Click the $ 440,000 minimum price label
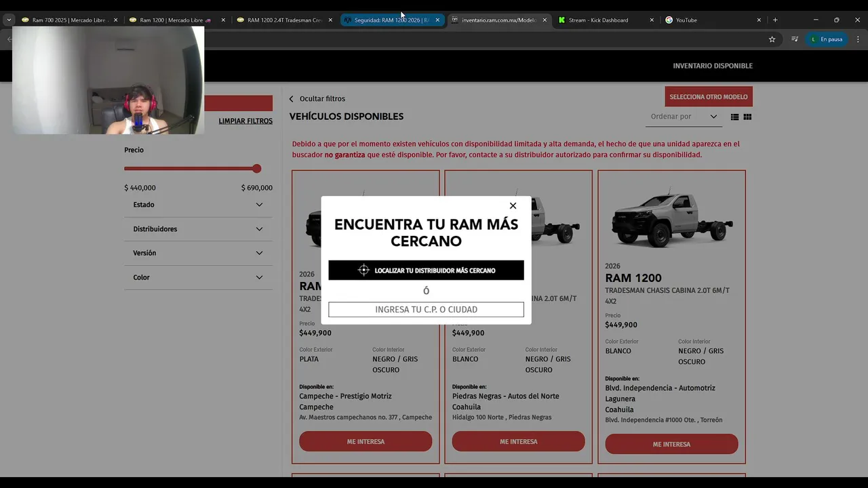 click(140, 188)
